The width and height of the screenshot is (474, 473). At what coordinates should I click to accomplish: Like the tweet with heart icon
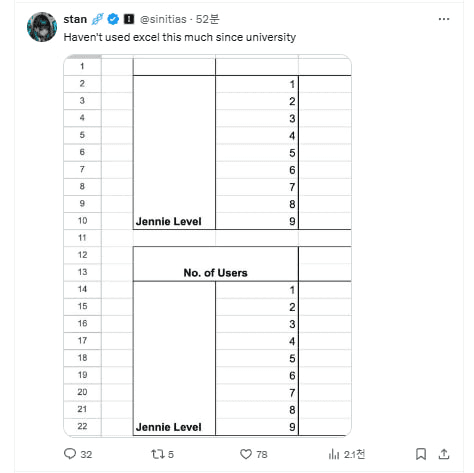point(246,454)
